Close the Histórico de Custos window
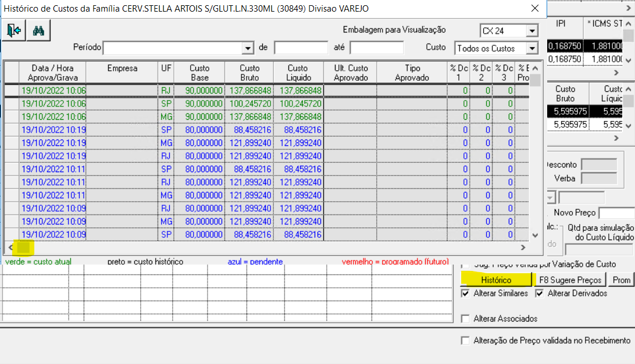635x364 pixels. pyautogui.click(x=534, y=8)
